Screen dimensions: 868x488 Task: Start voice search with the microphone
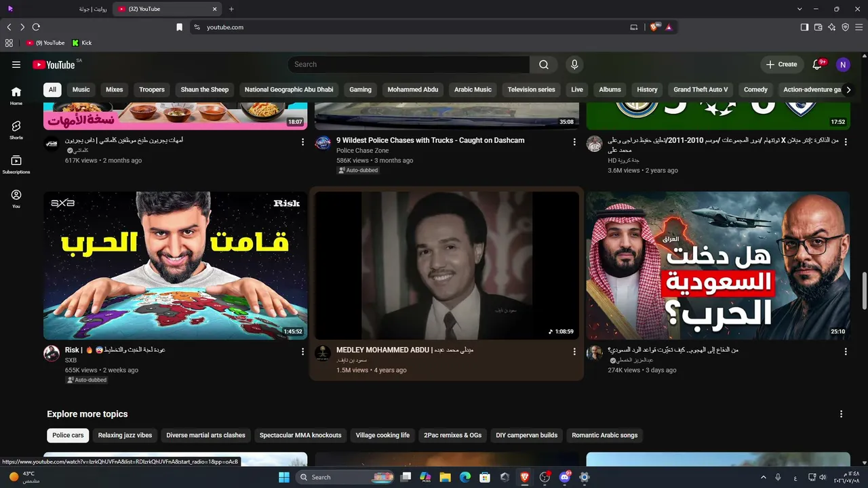coord(574,64)
